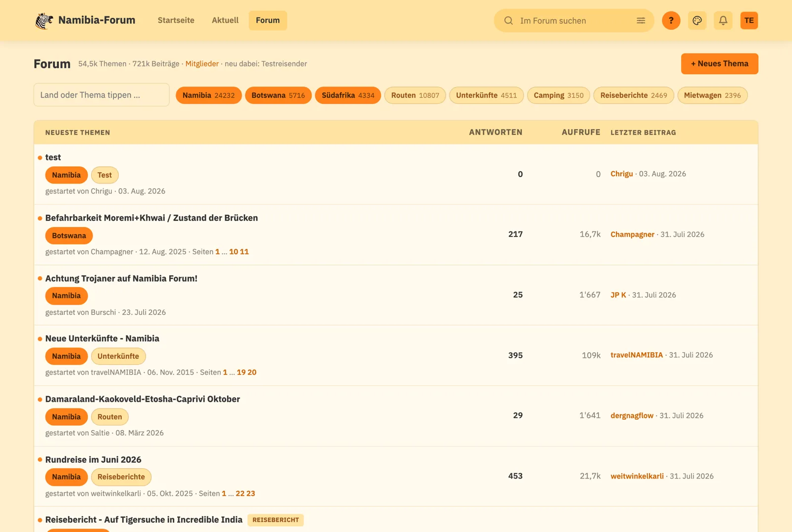The width and height of the screenshot is (792, 532).
Task: Open Rundreise im Juni 2026 topic
Action: click(93, 460)
